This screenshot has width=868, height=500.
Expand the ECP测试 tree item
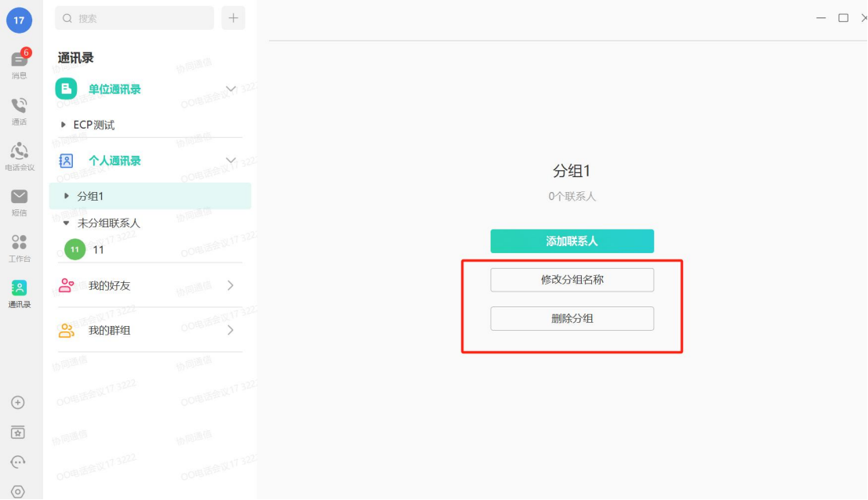(x=64, y=124)
